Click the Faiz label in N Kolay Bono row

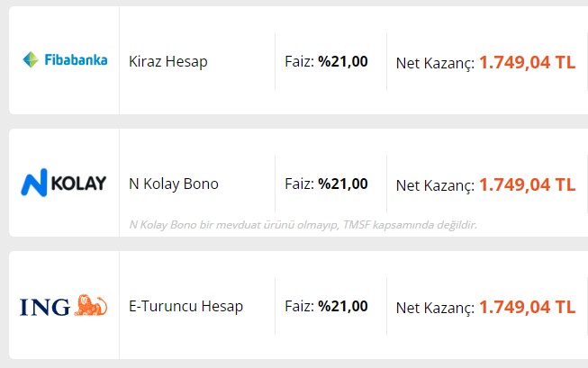[x=299, y=184]
